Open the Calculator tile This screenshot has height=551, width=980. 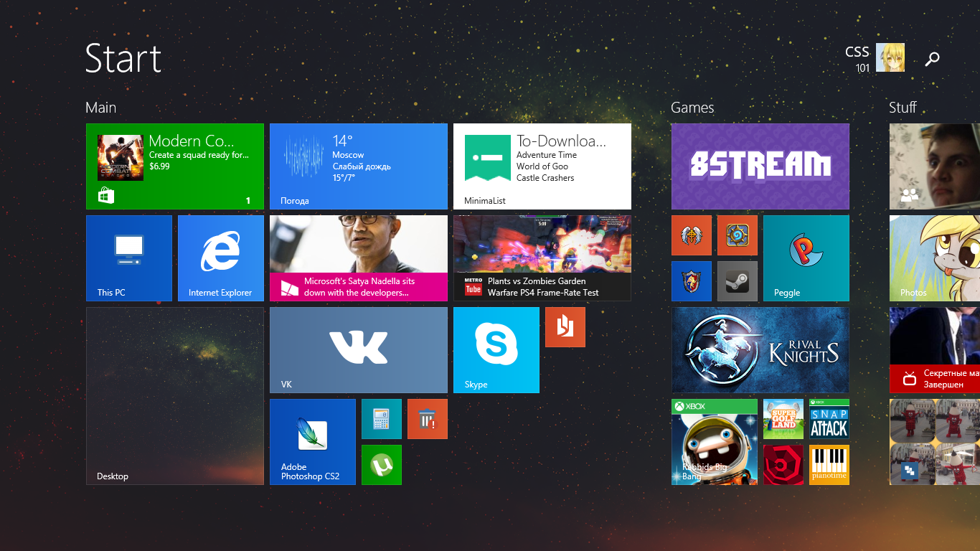pos(382,419)
